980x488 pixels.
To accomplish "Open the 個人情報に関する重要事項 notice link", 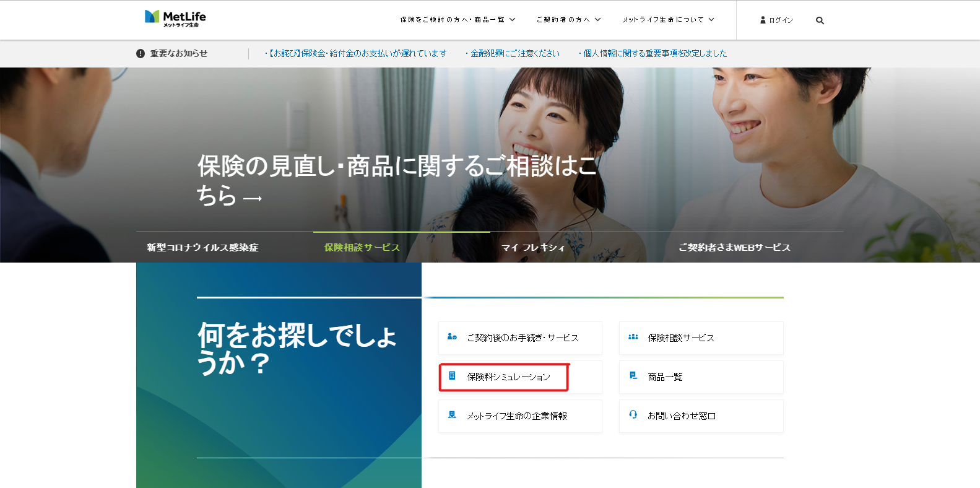I will (654, 54).
